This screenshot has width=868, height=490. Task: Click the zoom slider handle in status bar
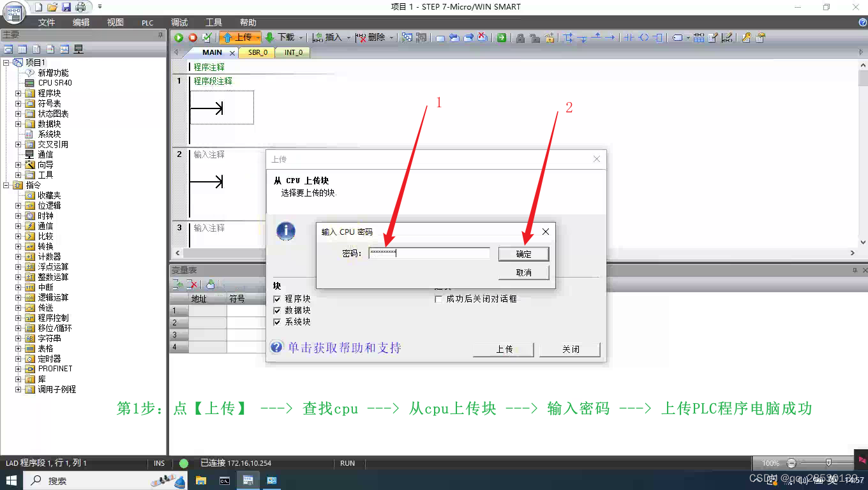(828, 463)
